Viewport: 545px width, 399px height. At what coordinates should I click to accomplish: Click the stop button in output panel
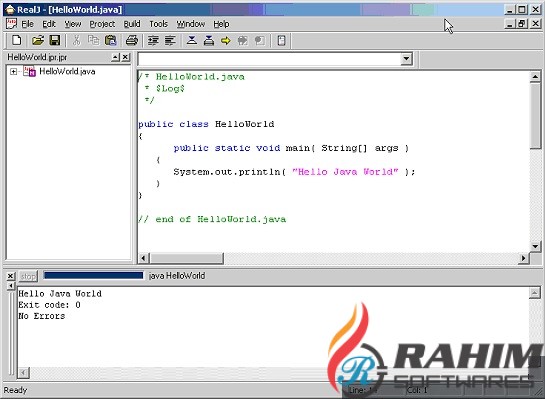[28, 276]
